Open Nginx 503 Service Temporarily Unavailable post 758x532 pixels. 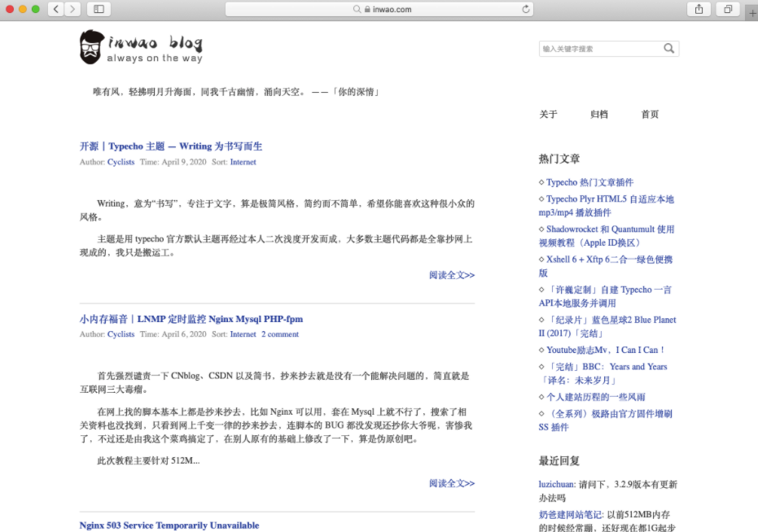[x=169, y=525]
